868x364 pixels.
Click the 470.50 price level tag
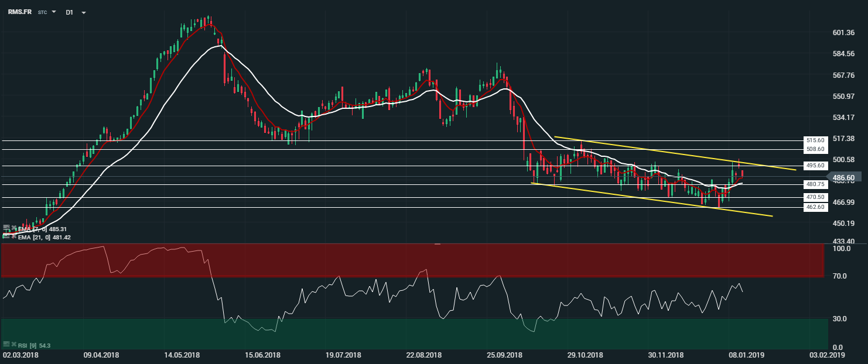coord(815,197)
